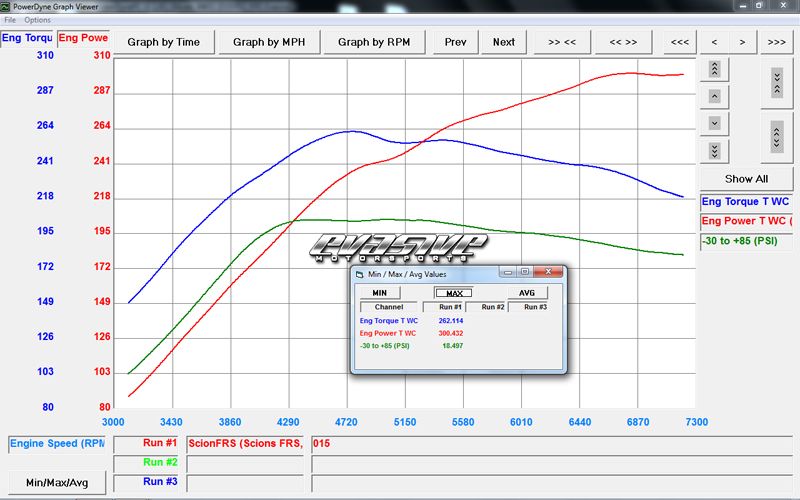Select Eng Torque T WC legend entry
Viewport: 800px width, 500px height.
tap(746, 202)
